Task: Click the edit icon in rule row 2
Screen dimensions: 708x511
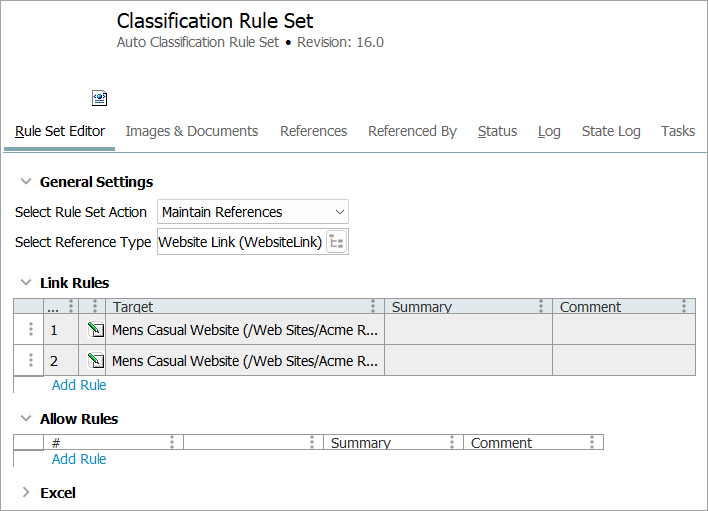Action: (95, 361)
